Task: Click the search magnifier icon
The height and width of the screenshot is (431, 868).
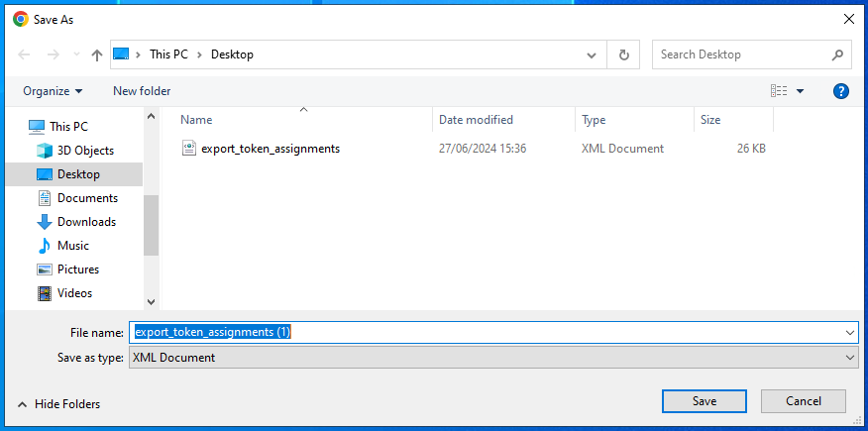Action: click(837, 54)
